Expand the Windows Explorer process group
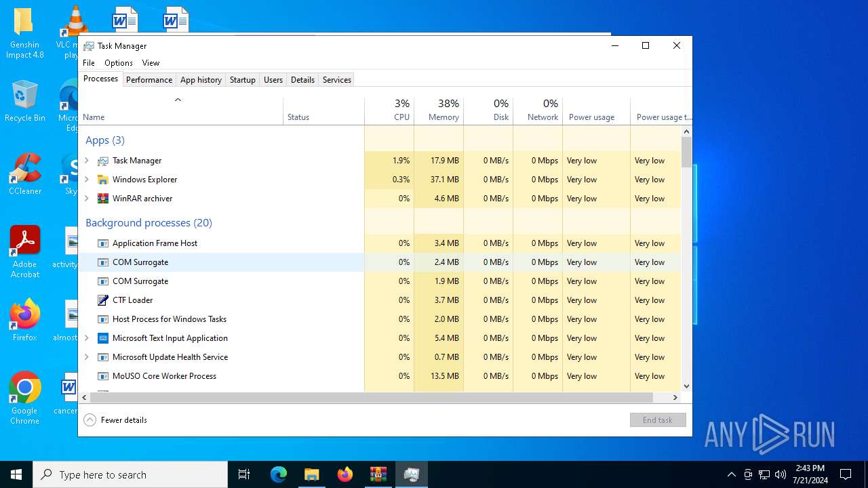This screenshot has height=488, width=868. (x=86, y=180)
